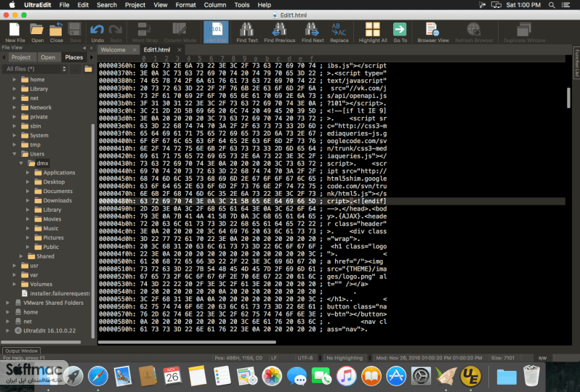This screenshot has height=392, width=580.
Task: Expand the Applications folder
Action: (x=28, y=173)
